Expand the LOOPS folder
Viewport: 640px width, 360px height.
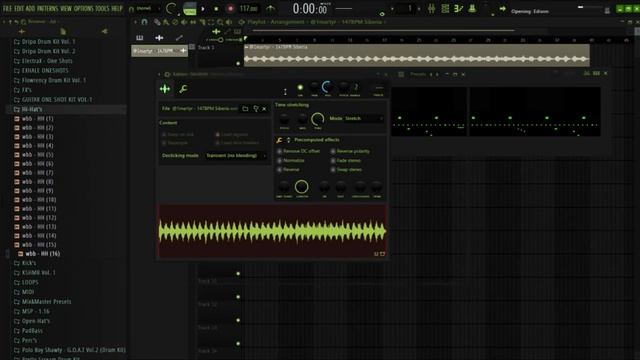26,282
